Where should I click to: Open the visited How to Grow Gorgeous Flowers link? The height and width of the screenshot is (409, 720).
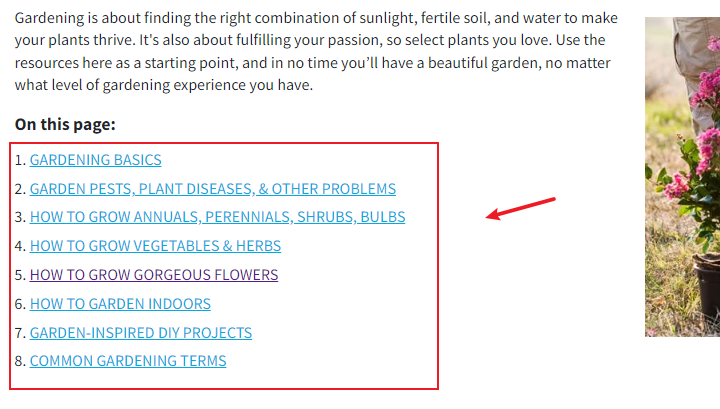point(154,275)
